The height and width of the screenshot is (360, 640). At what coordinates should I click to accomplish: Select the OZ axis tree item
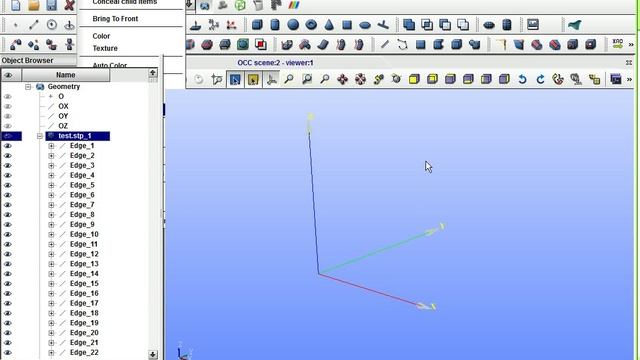point(63,126)
